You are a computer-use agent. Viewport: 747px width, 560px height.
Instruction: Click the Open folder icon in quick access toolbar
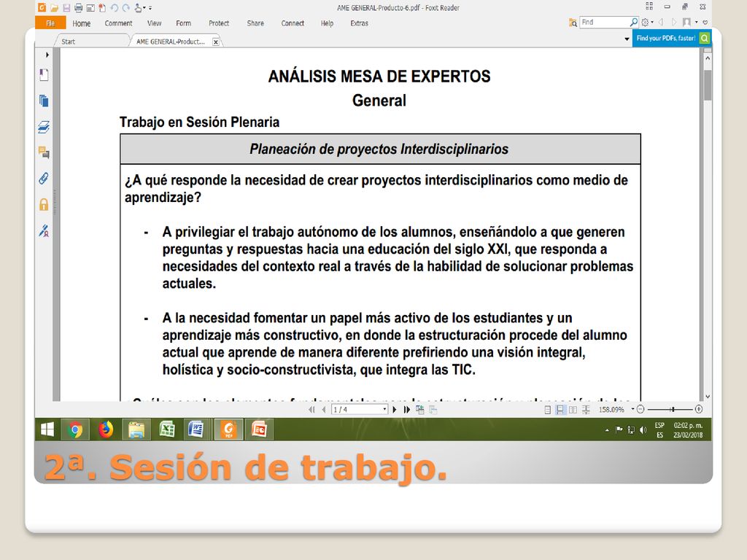pos(54,7)
